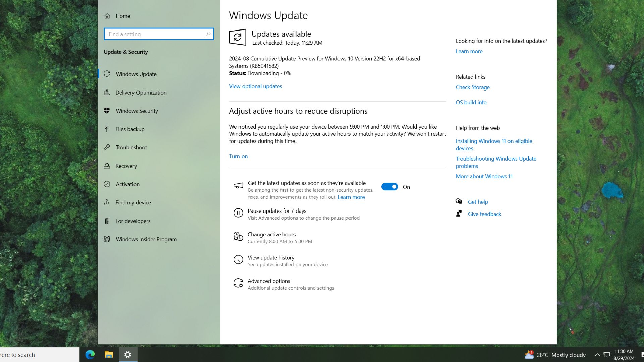Show hidden system tray icons chevron
This screenshot has width=644, height=362.
[x=597, y=355]
